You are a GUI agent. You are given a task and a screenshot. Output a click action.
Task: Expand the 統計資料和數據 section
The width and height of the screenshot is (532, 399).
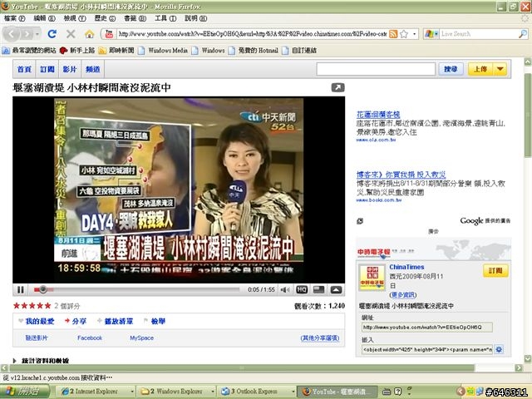click(41, 361)
